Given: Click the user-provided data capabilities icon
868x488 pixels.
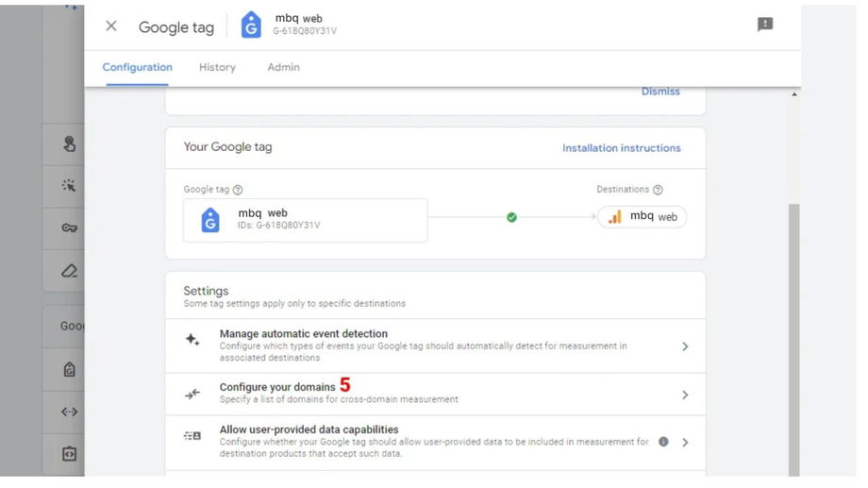Looking at the screenshot, I should (x=192, y=436).
